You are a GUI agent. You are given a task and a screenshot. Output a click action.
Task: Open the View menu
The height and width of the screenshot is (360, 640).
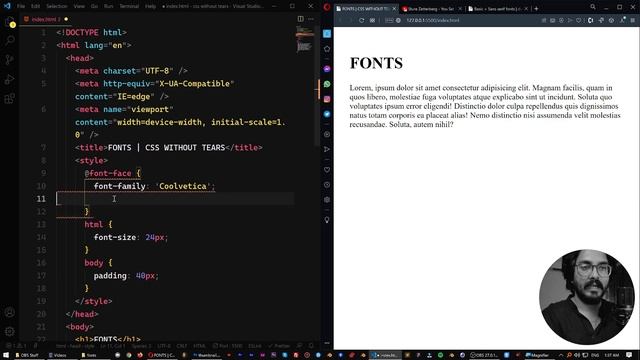tap(79, 6)
